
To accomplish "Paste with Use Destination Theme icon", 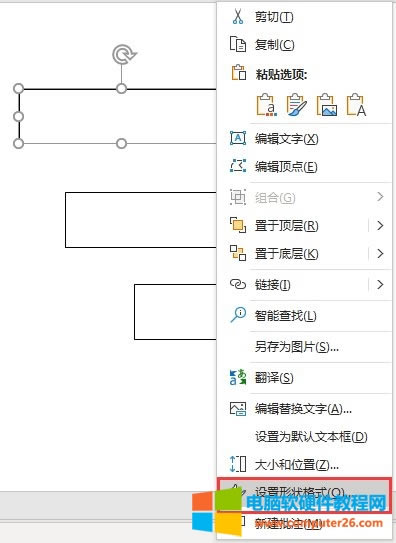I will point(266,105).
